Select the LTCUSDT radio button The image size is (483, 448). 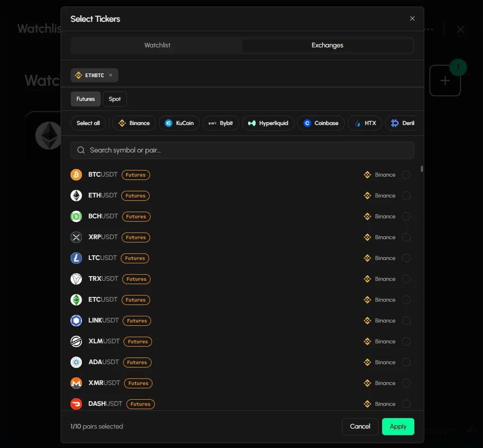(x=406, y=258)
